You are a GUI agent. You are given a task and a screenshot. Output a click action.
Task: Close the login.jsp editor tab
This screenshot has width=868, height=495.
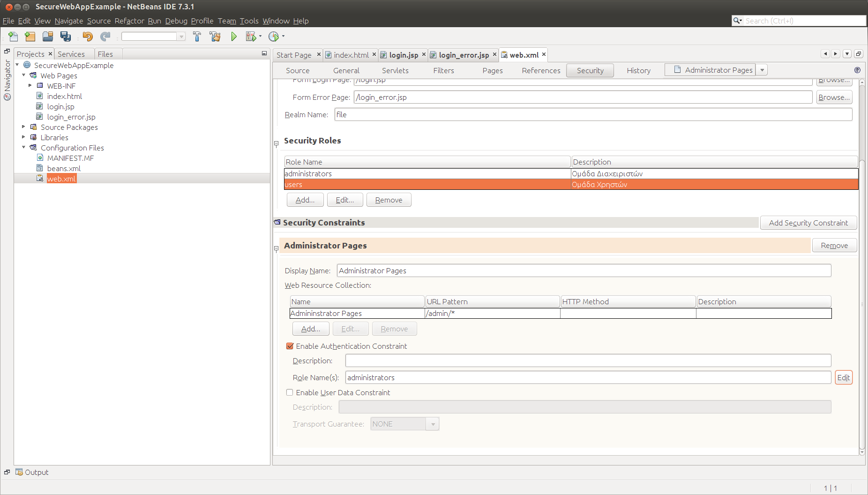(x=424, y=54)
